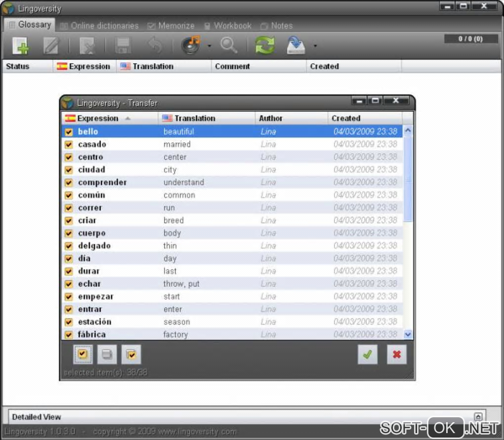The image size is (504, 440).
Task: Open the Memorize tab
Action: [x=171, y=26]
